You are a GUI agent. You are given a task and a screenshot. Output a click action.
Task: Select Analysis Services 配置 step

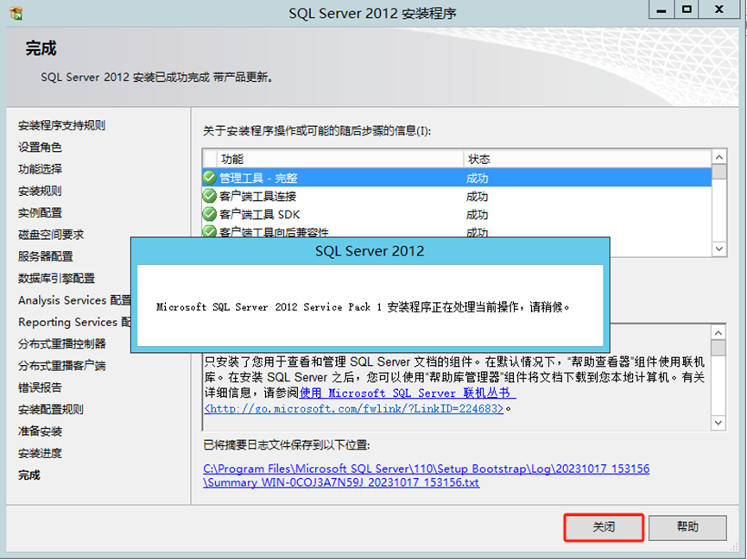[x=75, y=300]
